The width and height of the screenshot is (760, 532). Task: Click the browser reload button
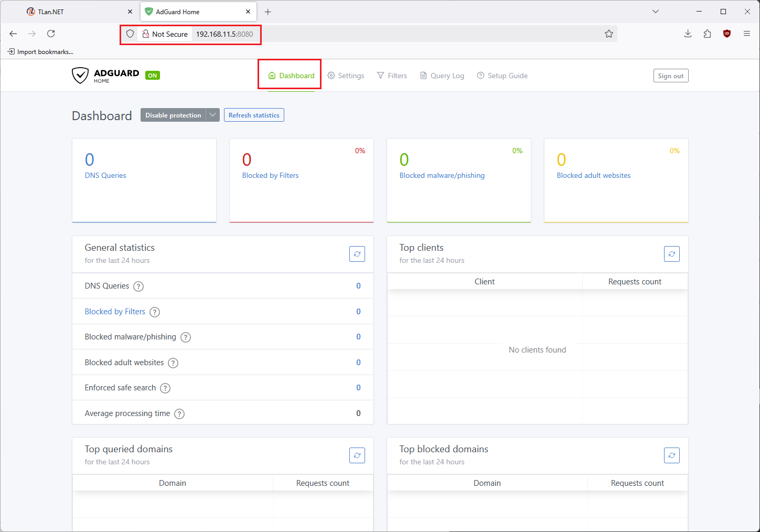pyautogui.click(x=51, y=34)
